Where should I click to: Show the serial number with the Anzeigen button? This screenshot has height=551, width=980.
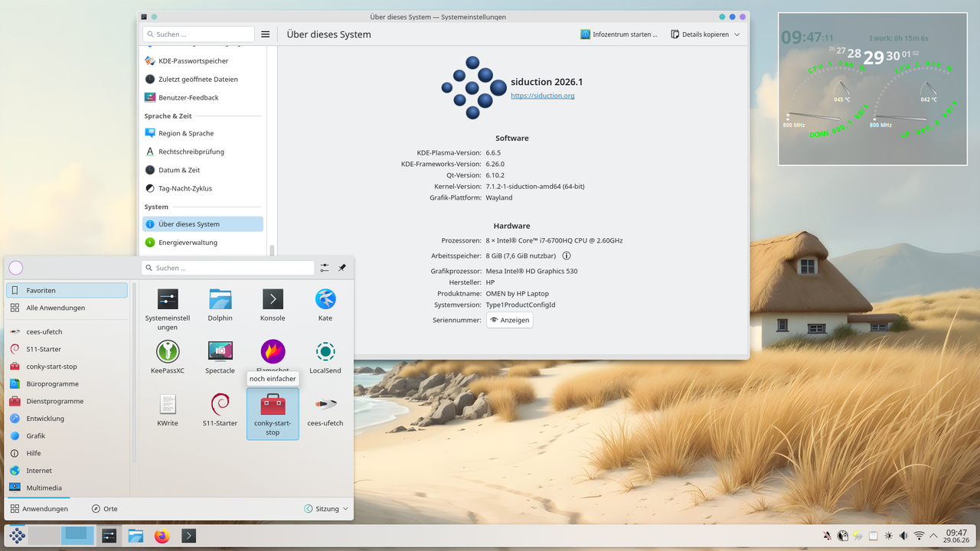pos(510,320)
